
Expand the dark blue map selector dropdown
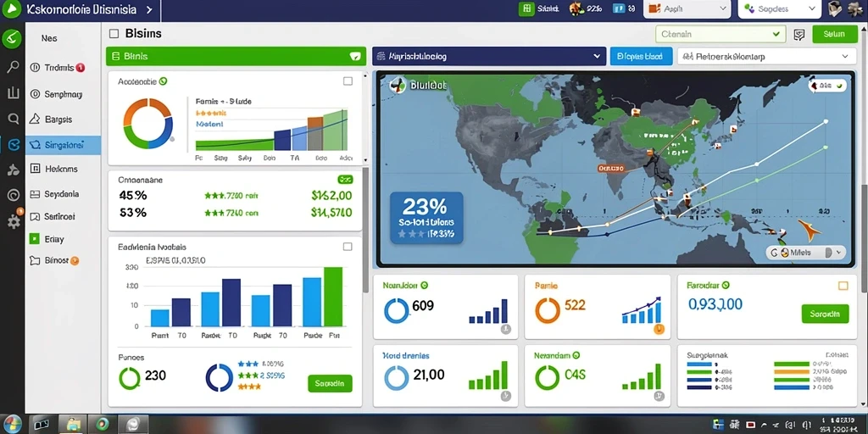pyautogui.click(x=489, y=56)
